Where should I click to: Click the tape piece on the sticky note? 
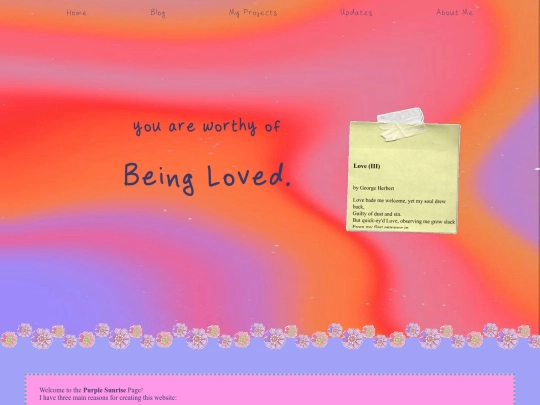click(401, 124)
